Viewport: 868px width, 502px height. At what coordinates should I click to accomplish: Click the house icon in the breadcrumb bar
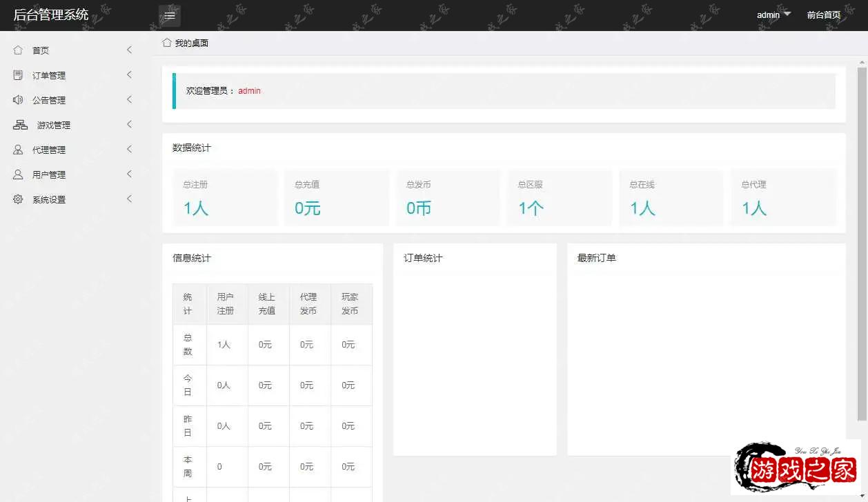tap(167, 43)
